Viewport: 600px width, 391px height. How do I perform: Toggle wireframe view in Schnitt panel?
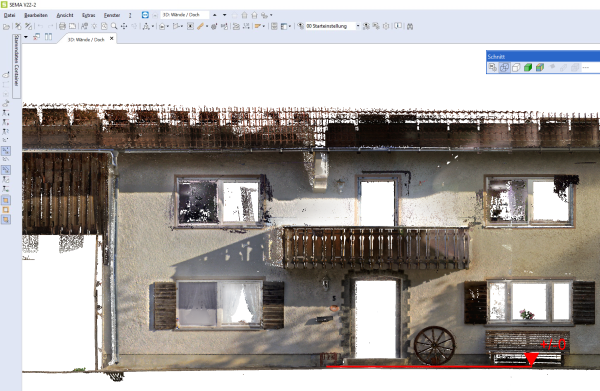coord(504,68)
